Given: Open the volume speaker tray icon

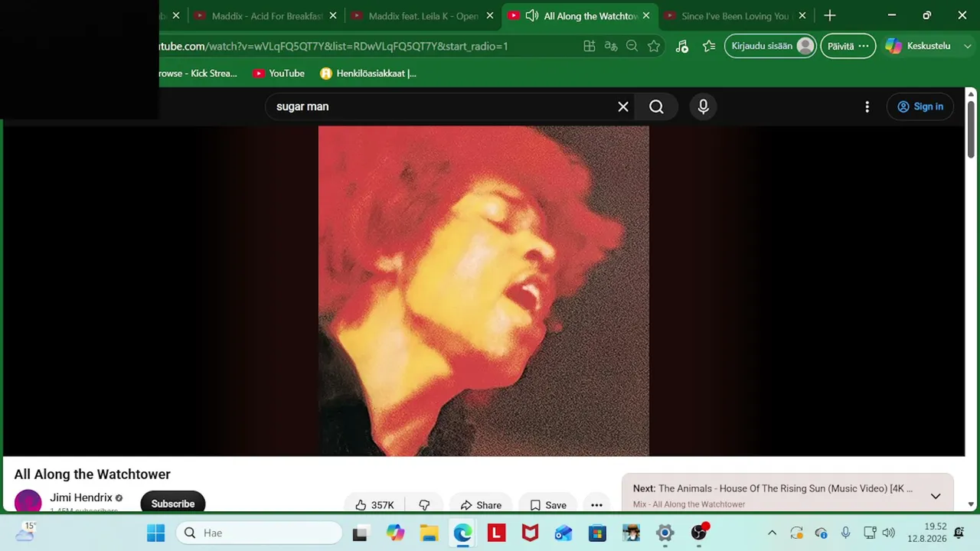Looking at the screenshot, I should [888, 533].
